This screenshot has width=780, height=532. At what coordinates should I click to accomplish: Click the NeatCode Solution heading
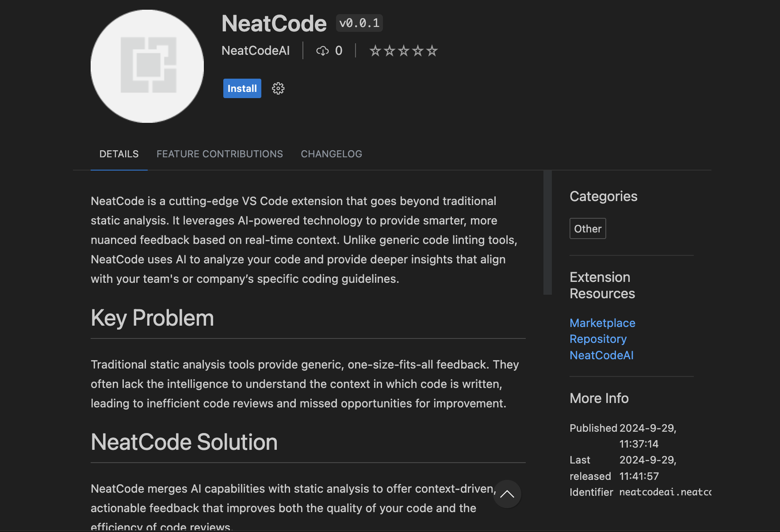click(184, 442)
